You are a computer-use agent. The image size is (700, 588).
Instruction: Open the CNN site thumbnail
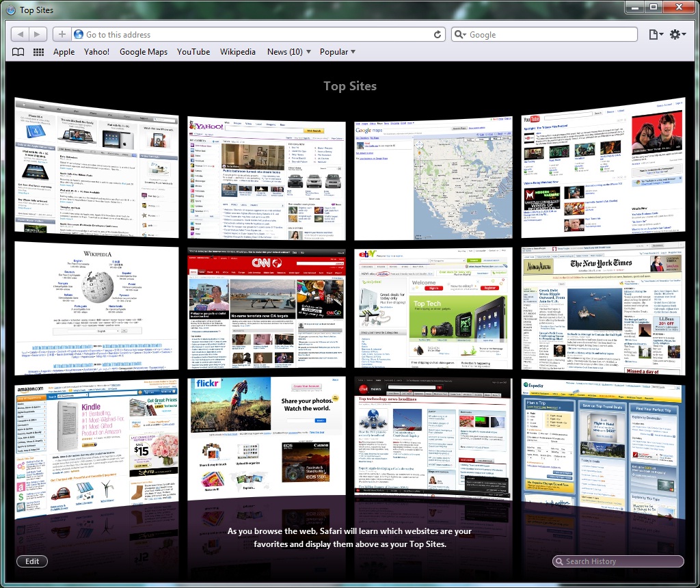(267, 308)
